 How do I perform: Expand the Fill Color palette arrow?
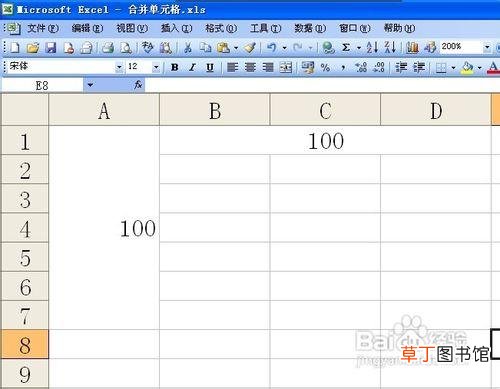(479, 68)
